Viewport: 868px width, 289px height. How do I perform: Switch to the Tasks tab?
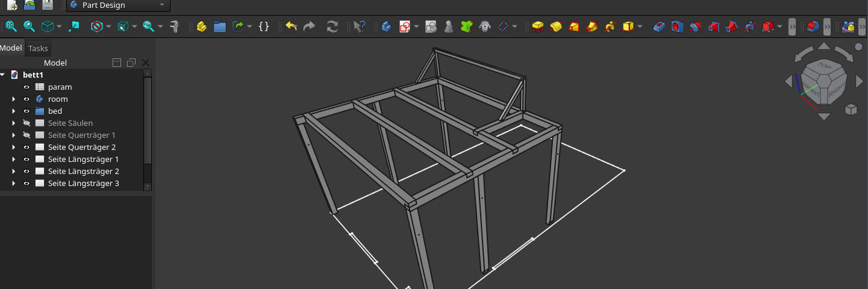click(38, 48)
